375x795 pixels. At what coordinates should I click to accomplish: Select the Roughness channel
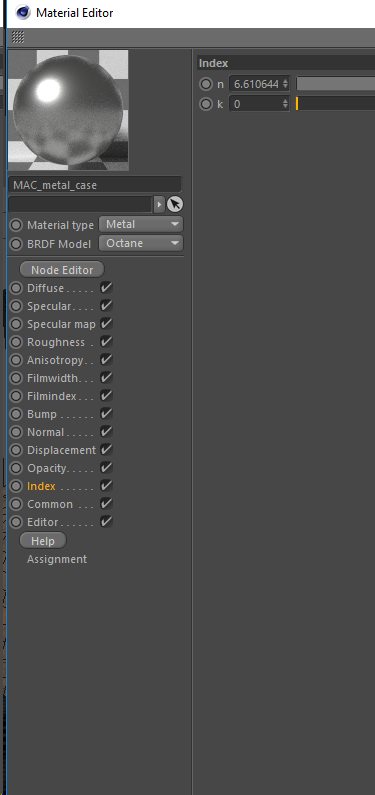coord(56,342)
